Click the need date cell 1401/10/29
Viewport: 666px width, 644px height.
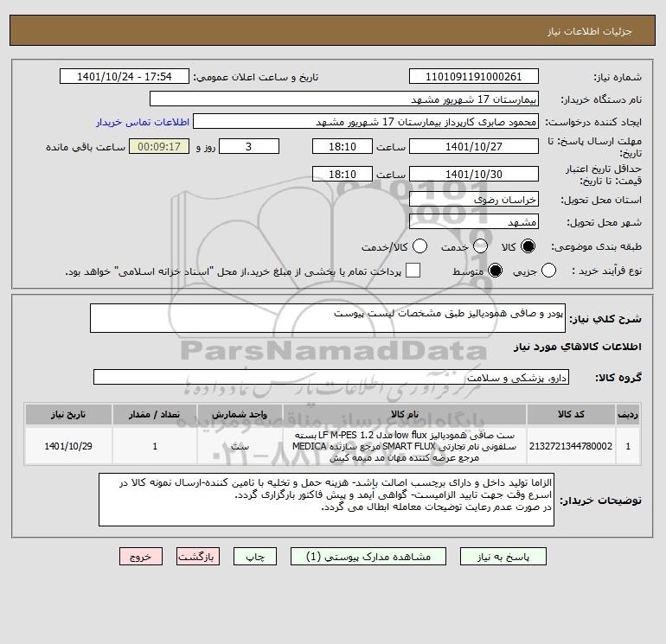coord(68,446)
